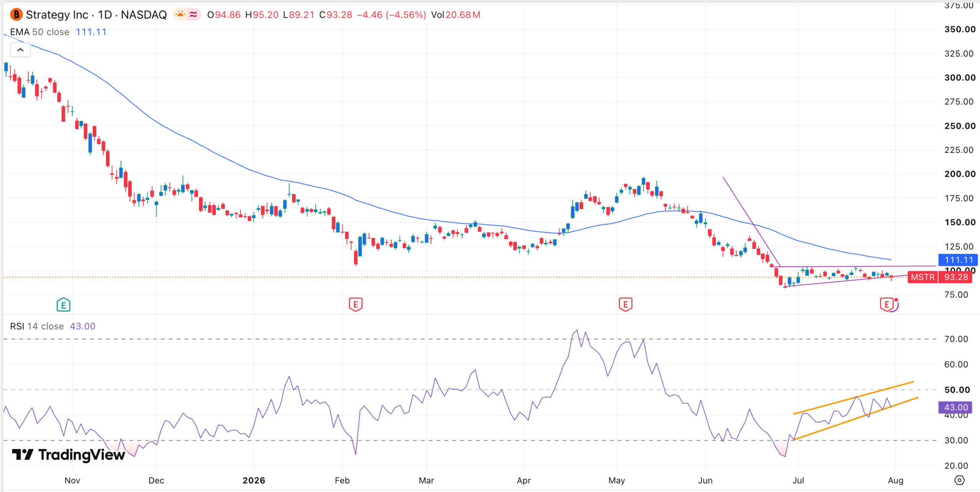Viewport: 980px width, 492px height.
Task: Click the 70.00 level on RSI scale
Action: pos(956,339)
